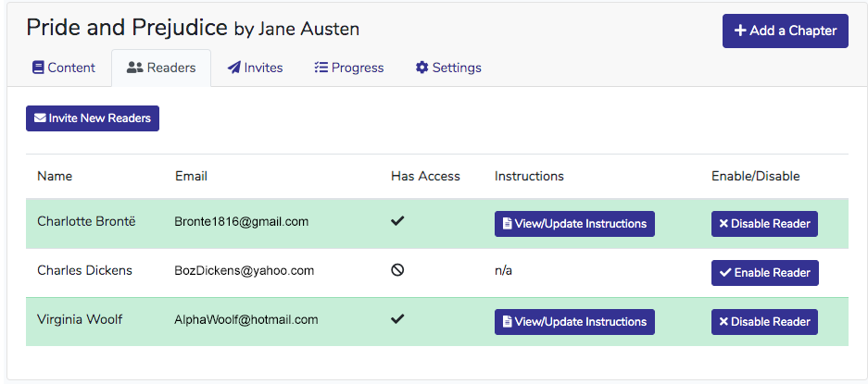Open the Readers tab

coord(161,68)
